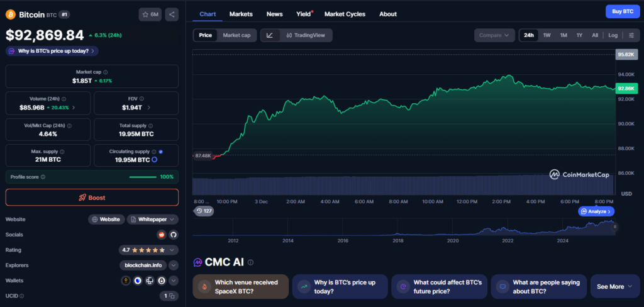644x307 pixels.
Task: Click the CMC AI info icon
Action: [x=250, y=262]
